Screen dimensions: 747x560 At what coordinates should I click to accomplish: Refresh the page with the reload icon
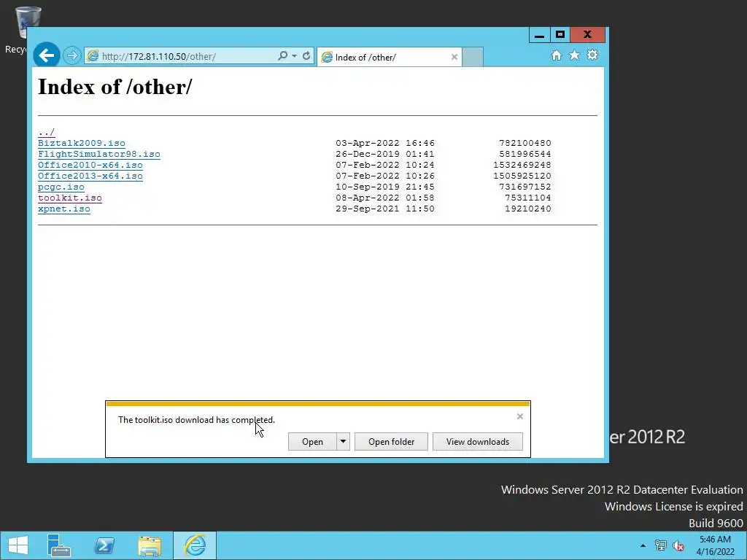[306, 55]
